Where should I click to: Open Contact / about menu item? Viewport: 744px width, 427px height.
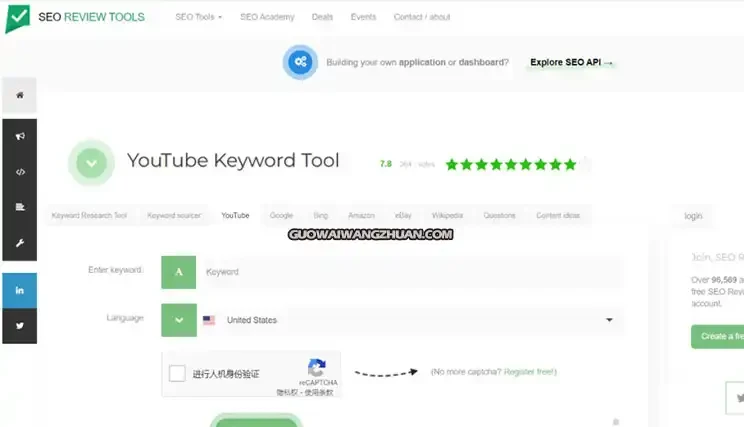pyautogui.click(x=422, y=17)
